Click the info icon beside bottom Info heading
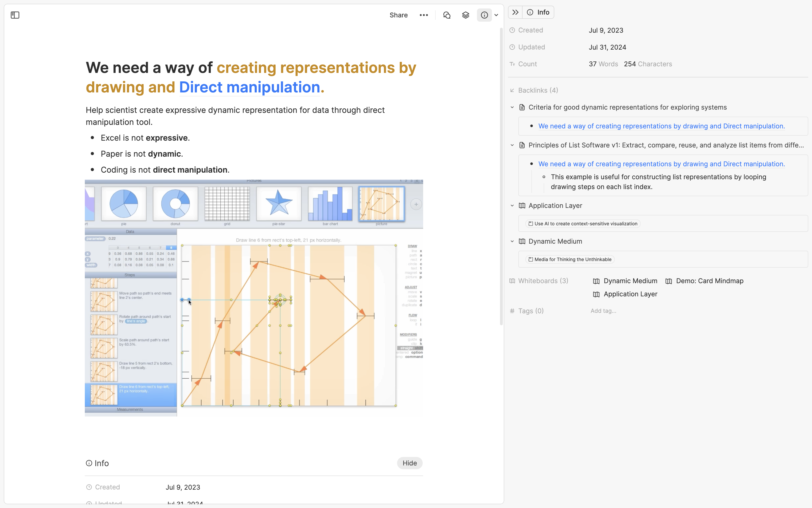Viewport: 812px width, 508px height. 89,463
